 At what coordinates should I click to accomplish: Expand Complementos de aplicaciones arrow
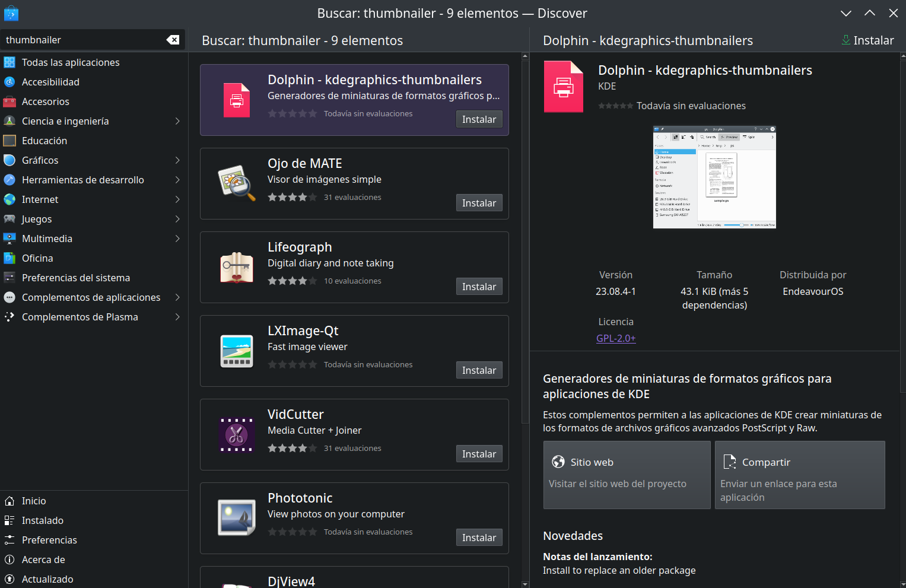(177, 297)
